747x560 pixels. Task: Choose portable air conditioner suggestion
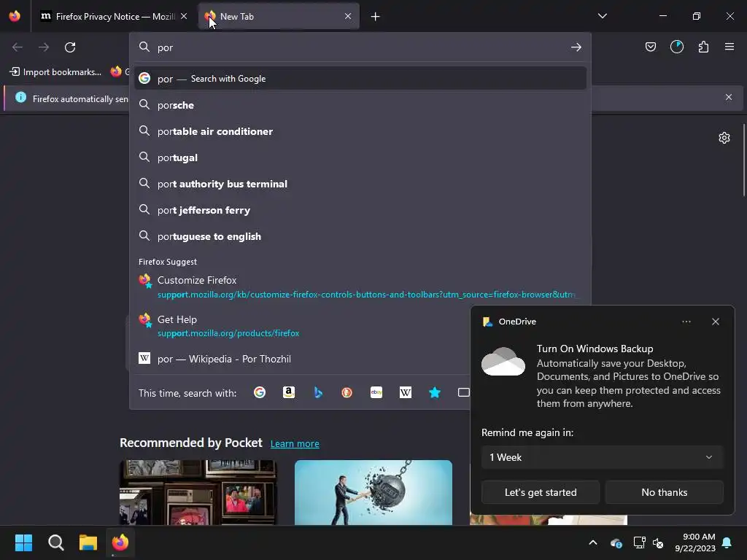360,131
